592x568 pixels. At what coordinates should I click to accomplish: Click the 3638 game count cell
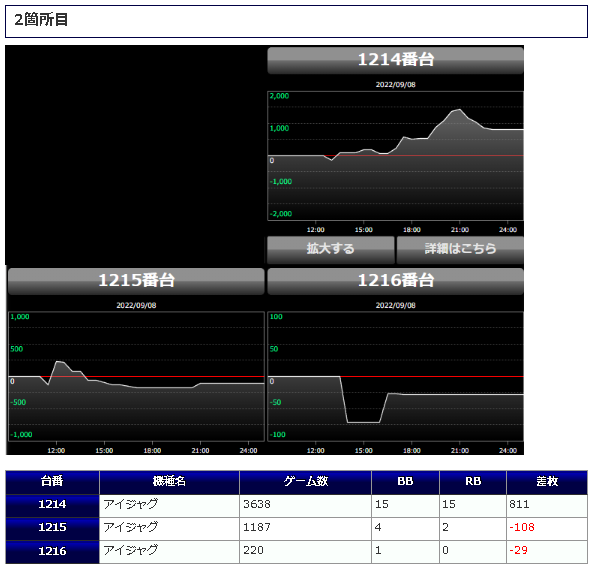point(305,506)
